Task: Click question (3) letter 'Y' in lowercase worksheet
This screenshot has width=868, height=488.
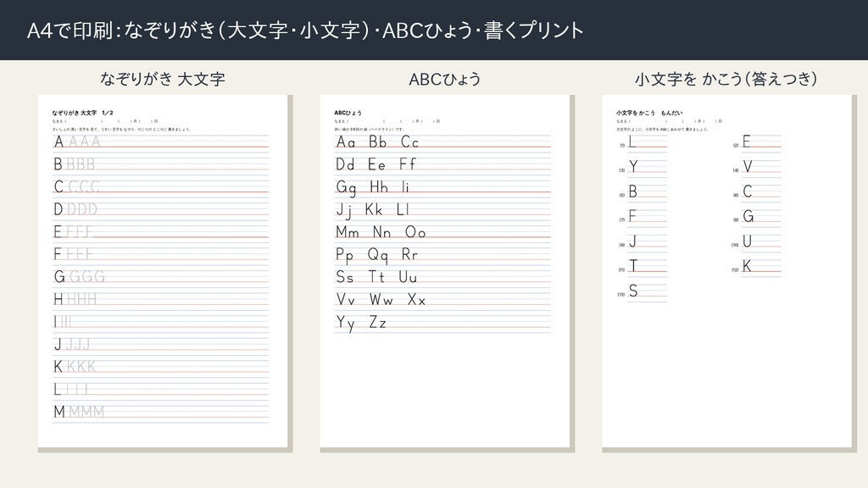Action: pyautogui.click(x=633, y=167)
